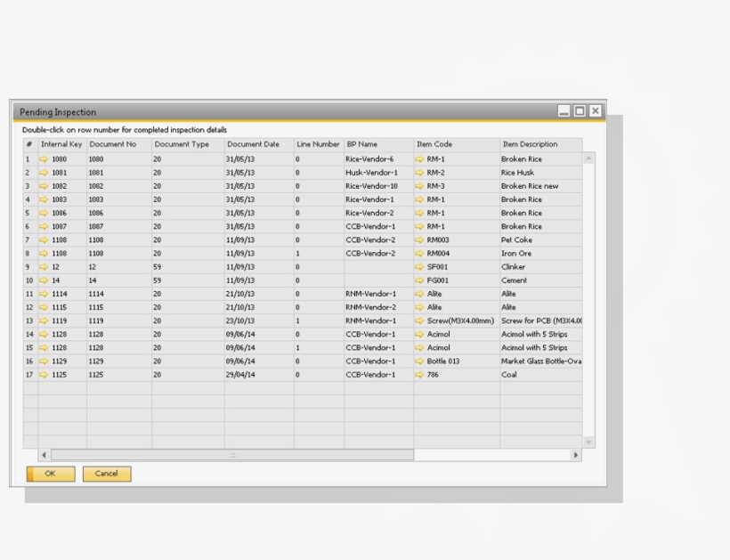The width and height of the screenshot is (730, 560).
Task: Click the OK button
Action: (50, 474)
